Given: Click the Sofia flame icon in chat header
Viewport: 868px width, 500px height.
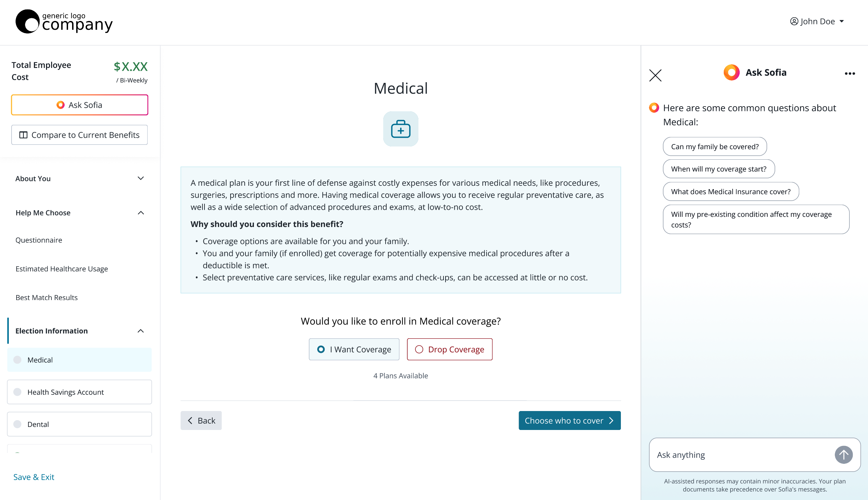Looking at the screenshot, I should [x=731, y=72].
